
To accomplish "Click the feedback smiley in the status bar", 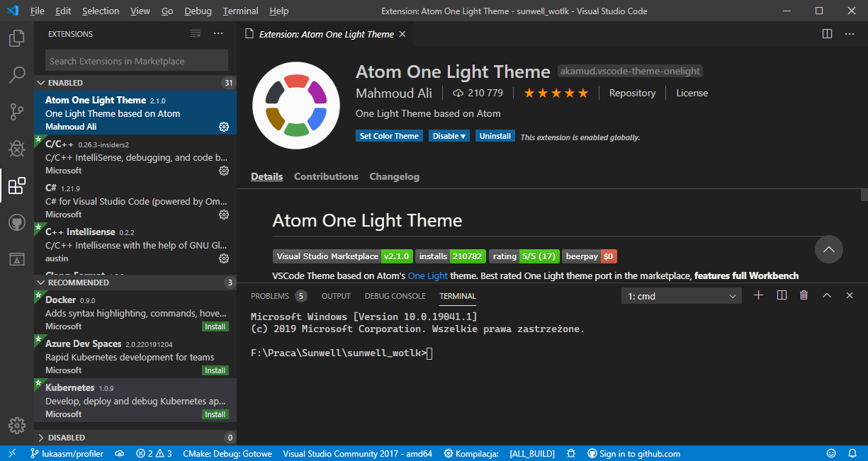I will [x=831, y=453].
